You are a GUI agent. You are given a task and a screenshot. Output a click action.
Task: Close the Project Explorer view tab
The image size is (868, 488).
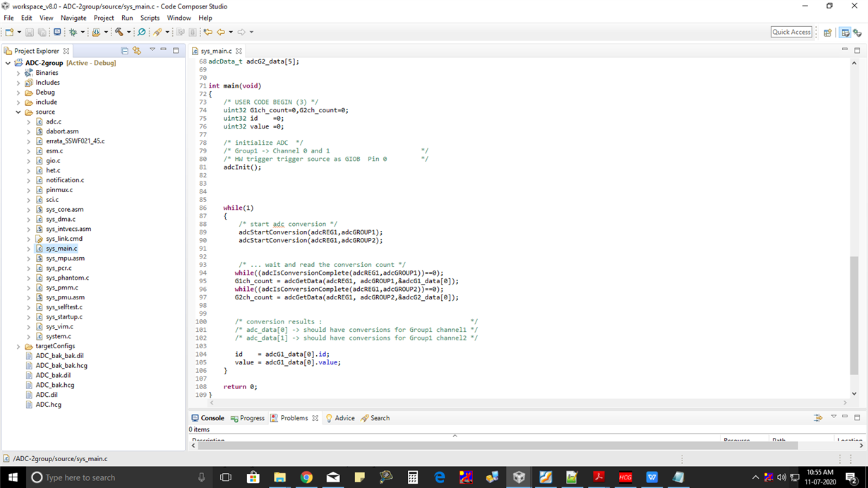point(66,51)
